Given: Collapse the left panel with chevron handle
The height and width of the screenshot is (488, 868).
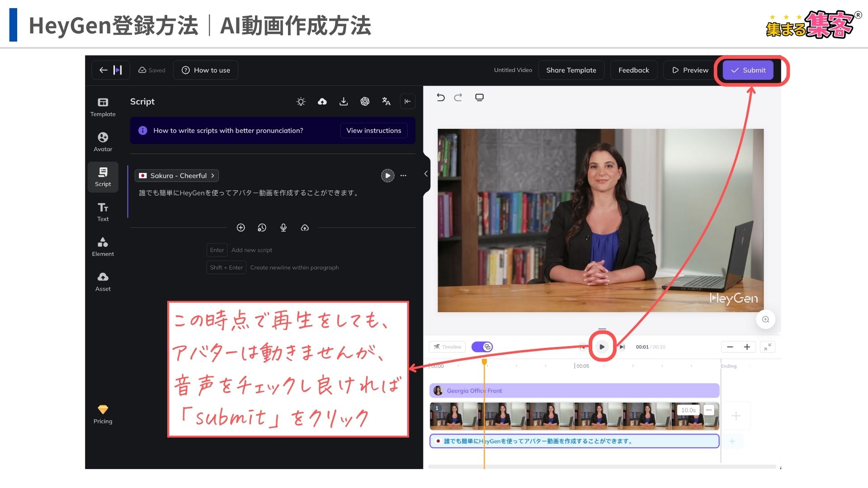Looking at the screenshot, I should [x=426, y=174].
